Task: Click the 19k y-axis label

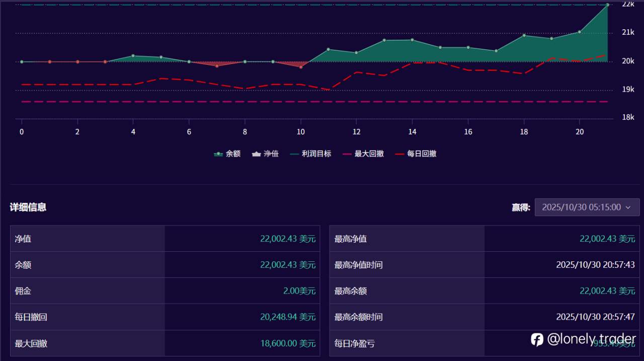Action: point(628,89)
